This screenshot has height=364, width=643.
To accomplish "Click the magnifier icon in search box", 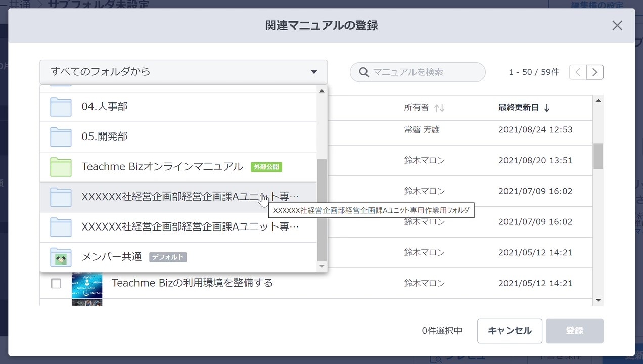I will (x=363, y=72).
